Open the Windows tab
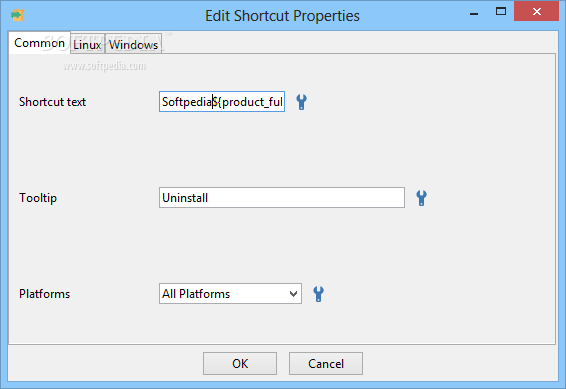 tap(134, 45)
